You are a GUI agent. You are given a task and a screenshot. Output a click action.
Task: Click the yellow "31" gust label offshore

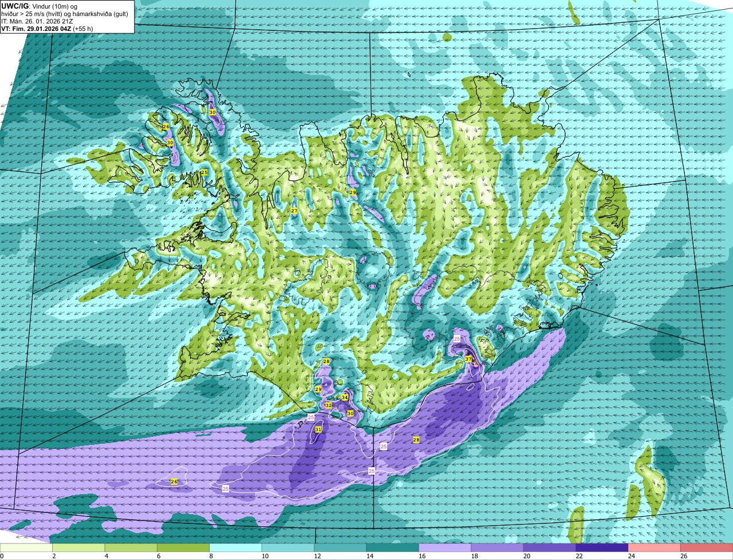(x=318, y=429)
